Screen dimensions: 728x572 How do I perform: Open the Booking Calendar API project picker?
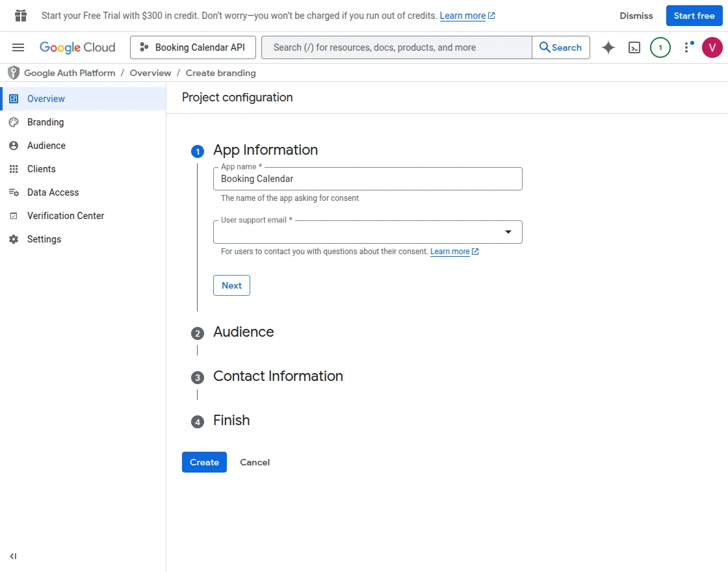tap(193, 47)
